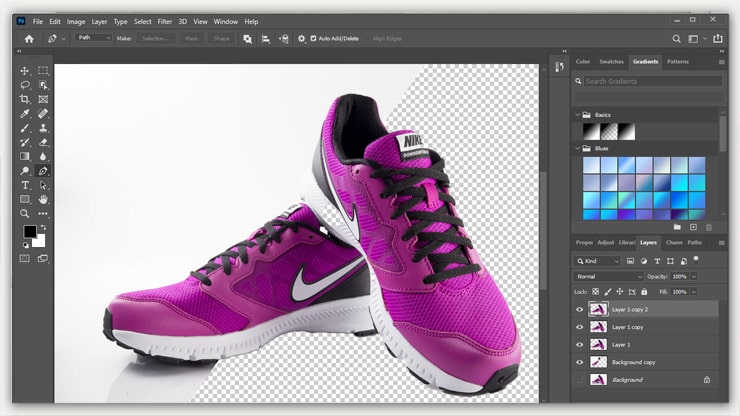Image resolution: width=740 pixels, height=416 pixels.
Task: Switch to the Swatches tab
Action: tap(611, 61)
